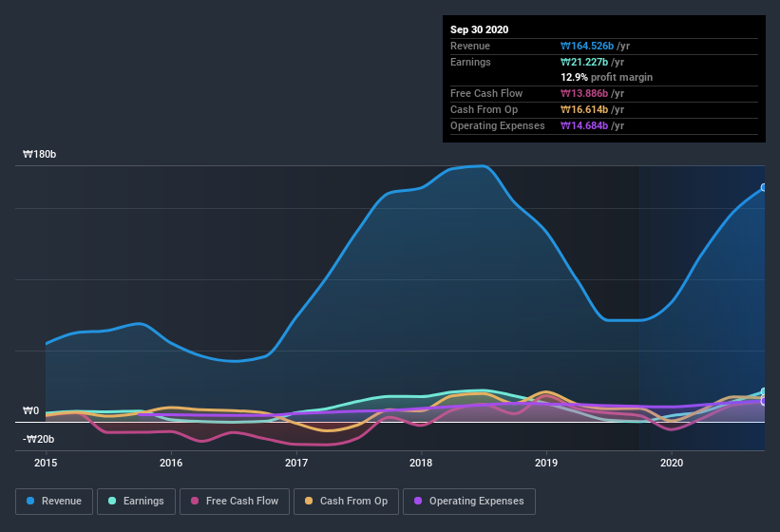
Task: Click the teal Earnings legend dot
Action: (113, 501)
